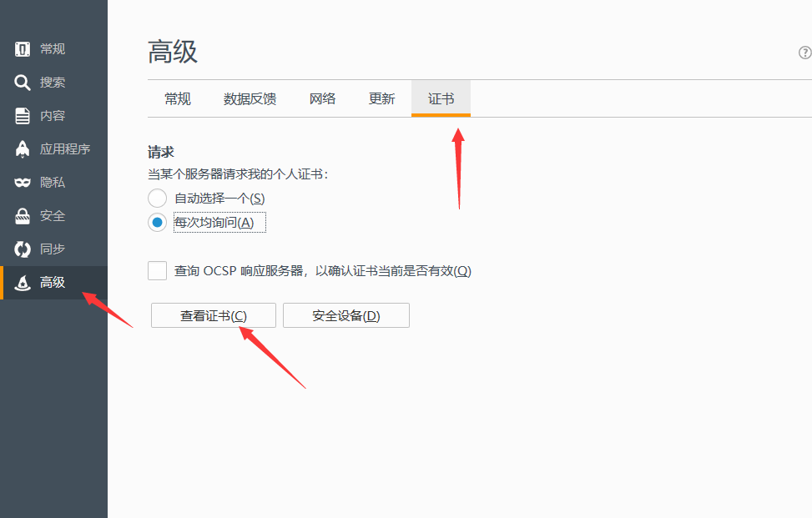Click the 应用程序 rocket icon in sidebar
Image resolution: width=812 pixels, height=518 pixels.
pos(23,149)
